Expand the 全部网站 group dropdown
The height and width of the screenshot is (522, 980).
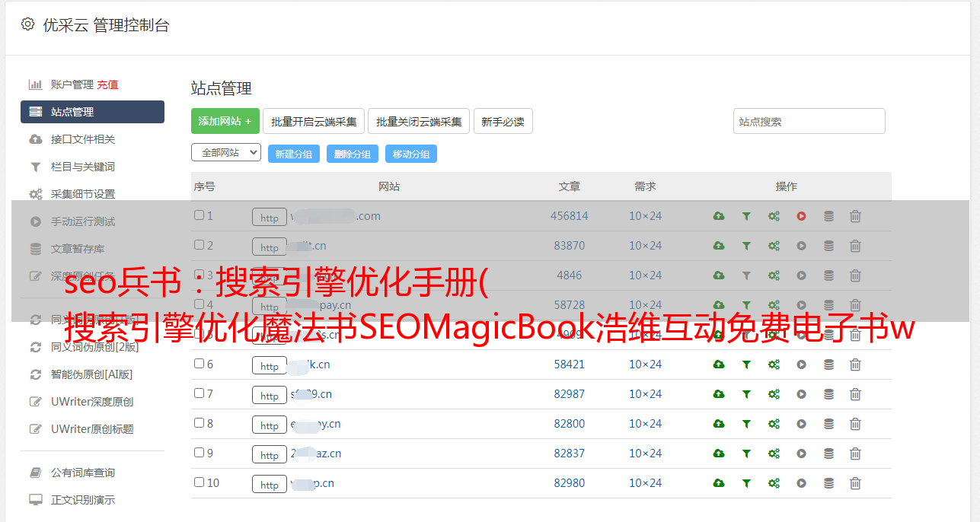click(226, 153)
